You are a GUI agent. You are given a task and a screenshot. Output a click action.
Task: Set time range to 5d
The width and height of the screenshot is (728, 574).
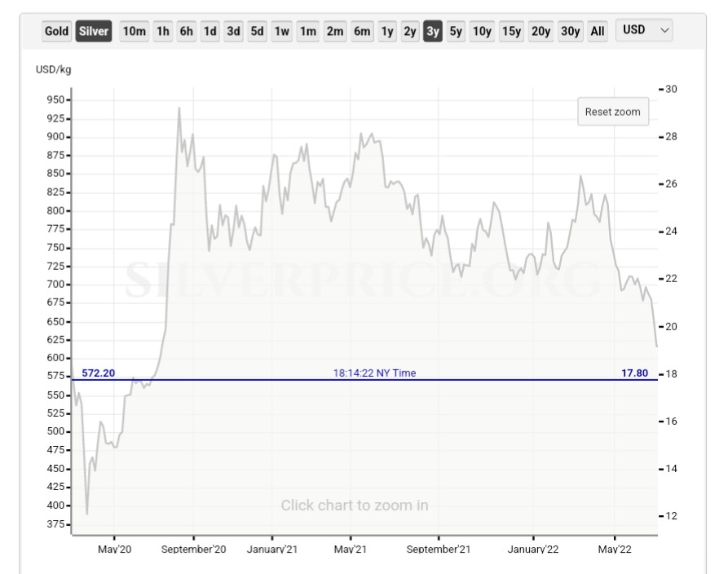click(258, 31)
